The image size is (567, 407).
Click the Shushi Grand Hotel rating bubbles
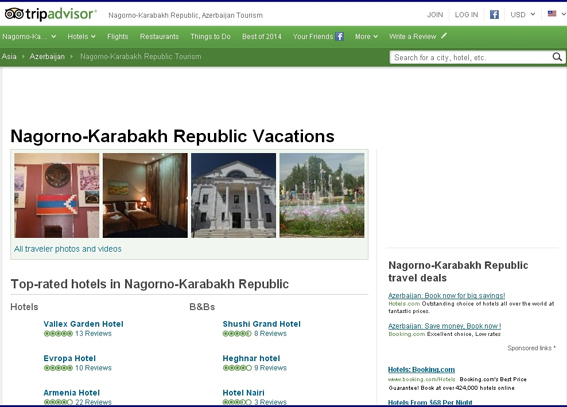point(237,334)
